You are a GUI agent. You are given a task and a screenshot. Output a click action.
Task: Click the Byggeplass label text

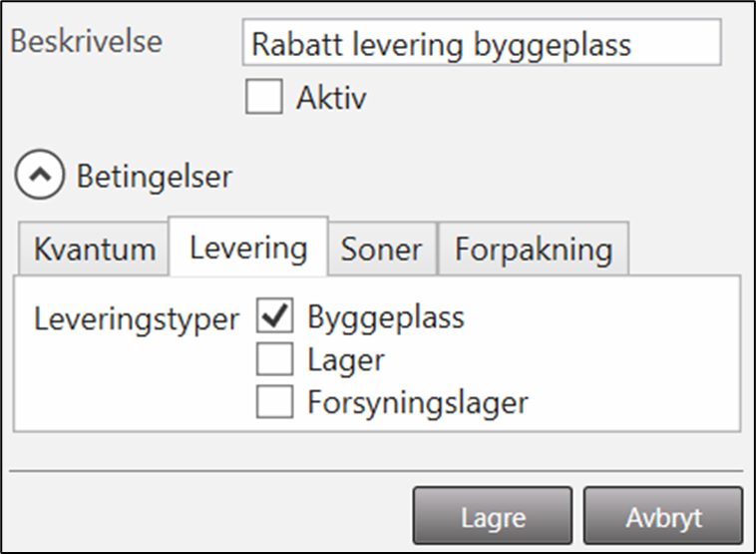click(x=385, y=318)
